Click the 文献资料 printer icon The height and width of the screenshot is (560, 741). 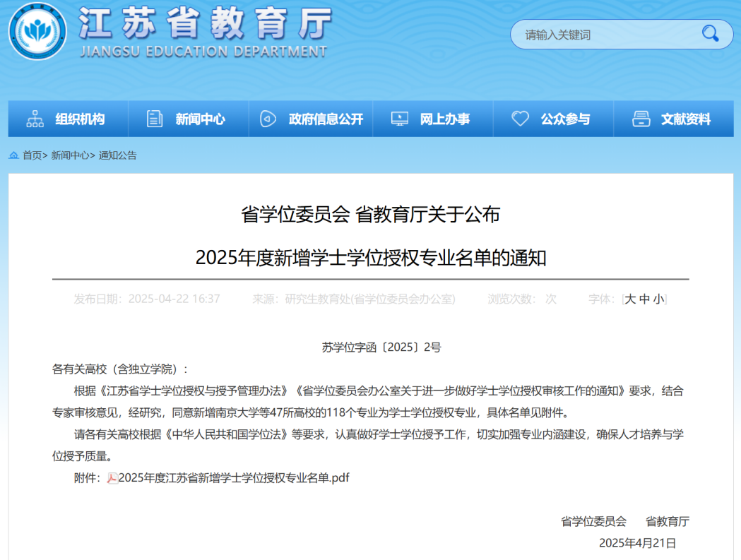pyautogui.click(x=641, y=119)
